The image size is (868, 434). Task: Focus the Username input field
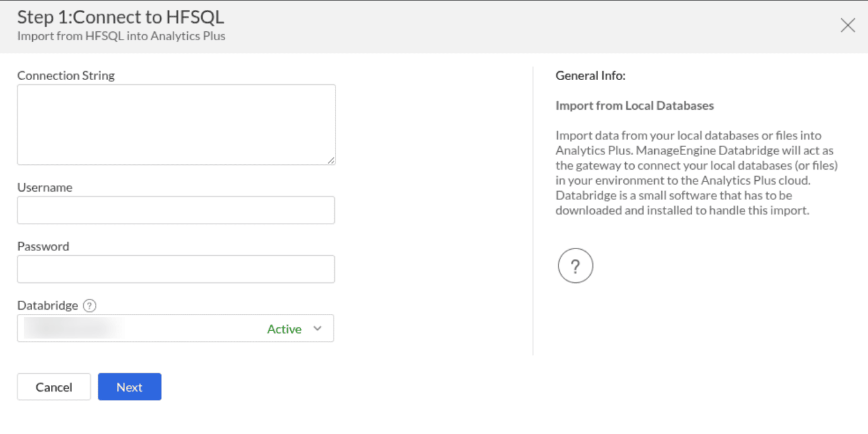[176, 210]
